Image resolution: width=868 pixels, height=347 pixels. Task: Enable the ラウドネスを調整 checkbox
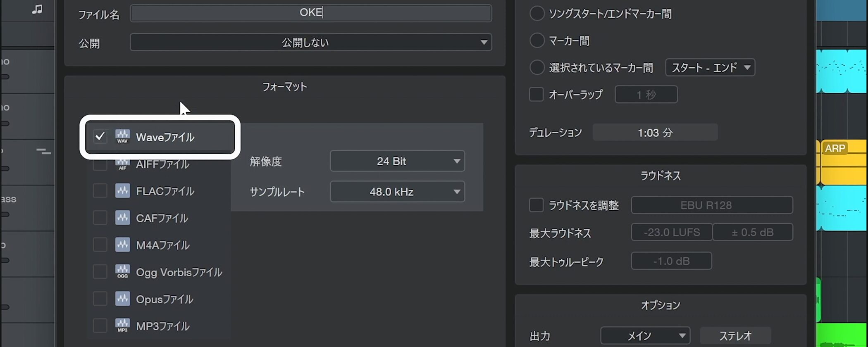[536, 205]
